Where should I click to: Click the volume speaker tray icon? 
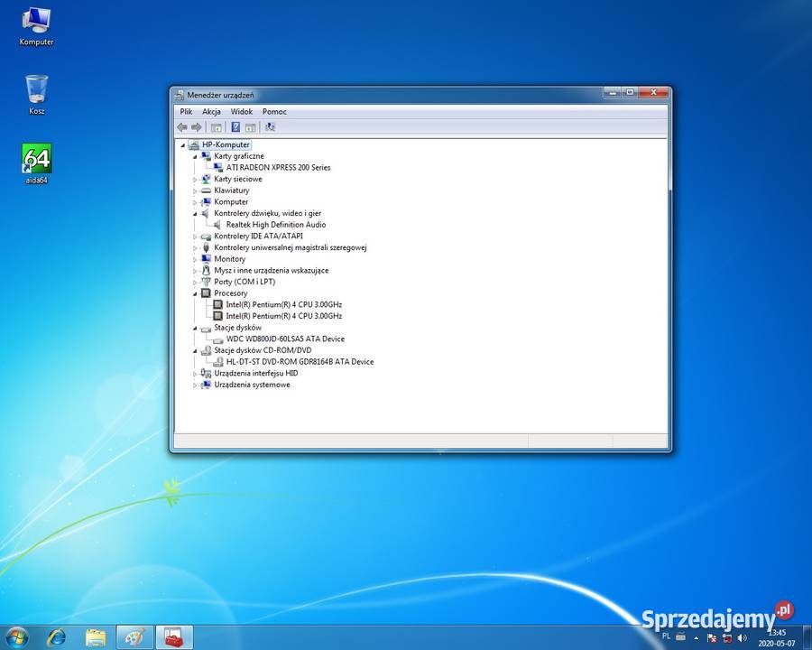tap(743, 638)
